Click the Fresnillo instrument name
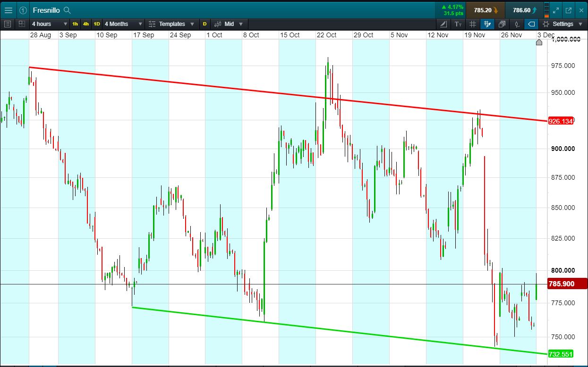588x367 pixels. click(x=46, y=10)
